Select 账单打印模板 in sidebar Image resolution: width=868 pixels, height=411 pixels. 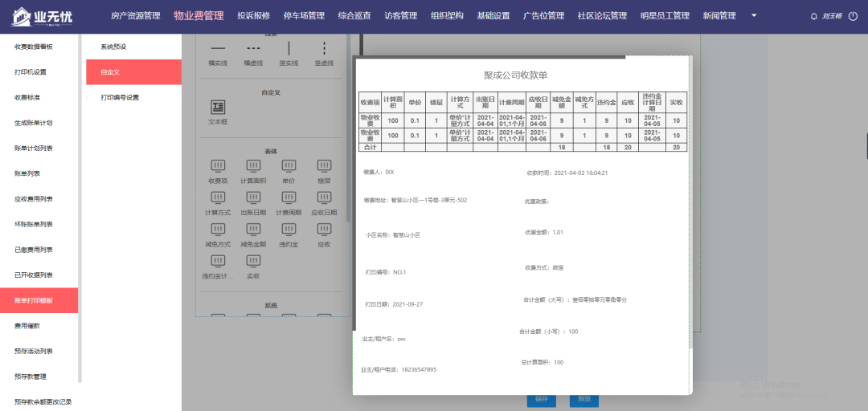(x=39, y=300)
